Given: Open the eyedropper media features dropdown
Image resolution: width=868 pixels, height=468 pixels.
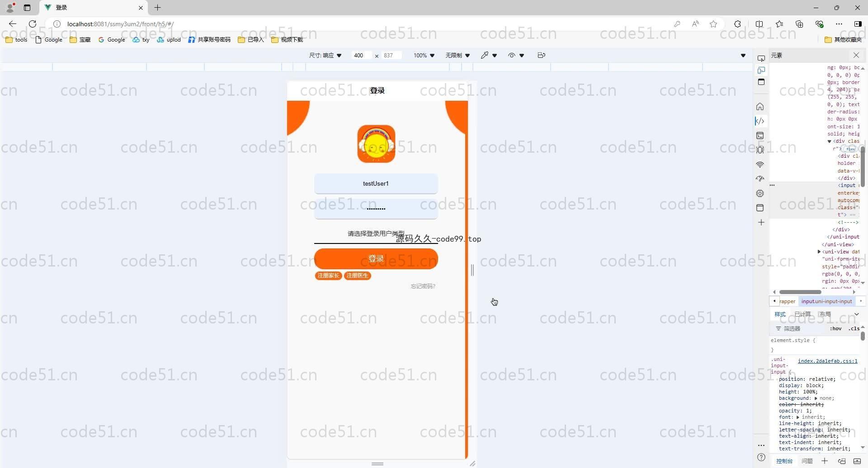Looking at the screenshot, I should [x=489, y=55].
